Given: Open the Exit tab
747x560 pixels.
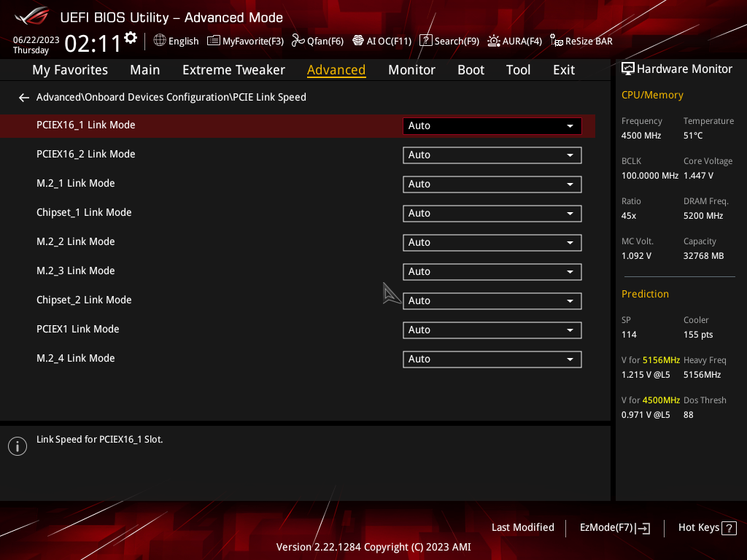Looking at the screenshot, I should (564, 70).
